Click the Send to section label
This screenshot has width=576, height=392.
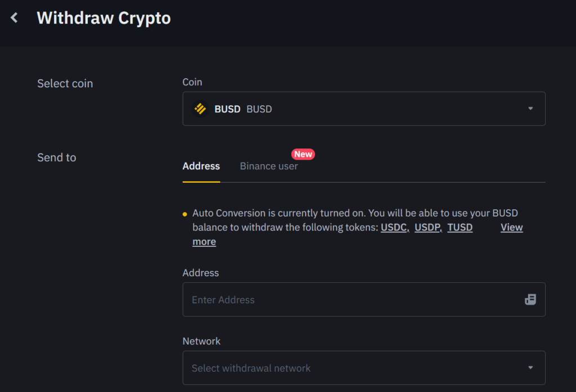(x=56, y=157)
